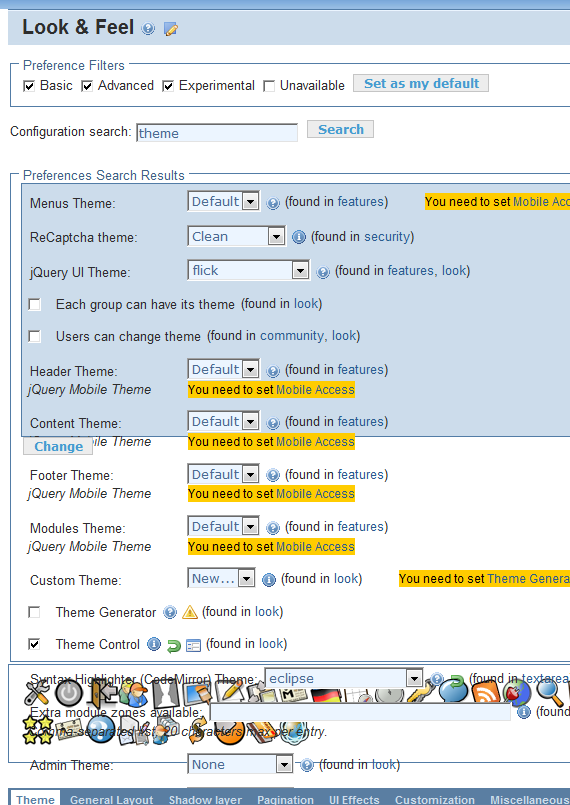The height and width of the screenshot is (805, 570).
Task: Switch to the General Layout tab
Action: click(111, 799)
